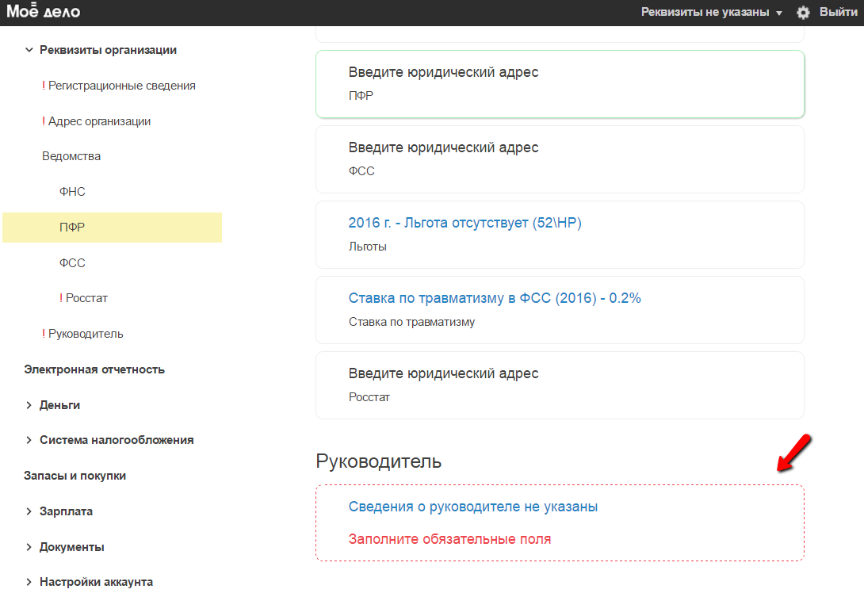Click Ставка по травматизму в ФСС link
The image size is (864, 616).
pyautogui.click(x=494, y=299)
